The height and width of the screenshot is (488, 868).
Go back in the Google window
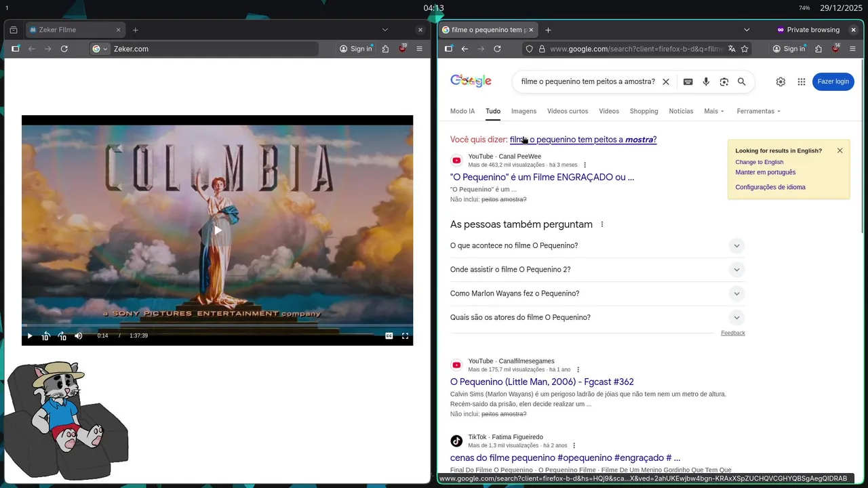(465, 49)
